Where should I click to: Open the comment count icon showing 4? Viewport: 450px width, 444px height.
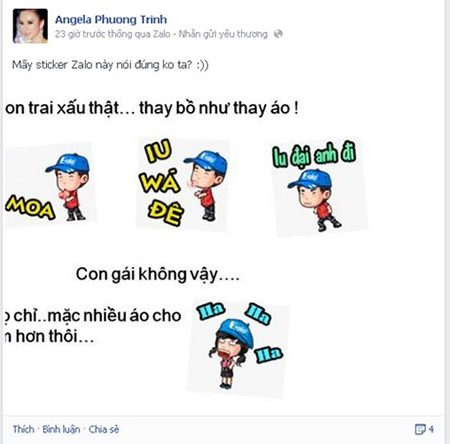[424, 429]
